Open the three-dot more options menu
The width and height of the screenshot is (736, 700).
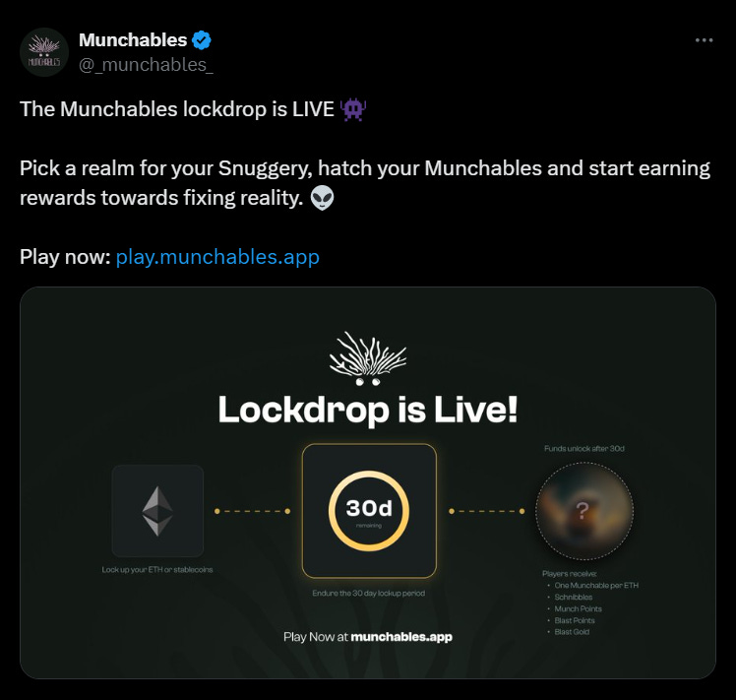point(705,40)
